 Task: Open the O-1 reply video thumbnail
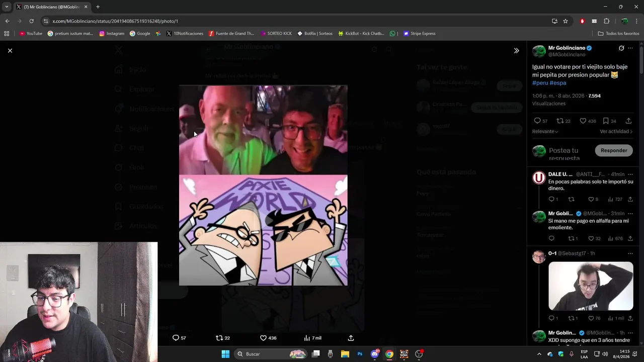(x=591, y=286)
